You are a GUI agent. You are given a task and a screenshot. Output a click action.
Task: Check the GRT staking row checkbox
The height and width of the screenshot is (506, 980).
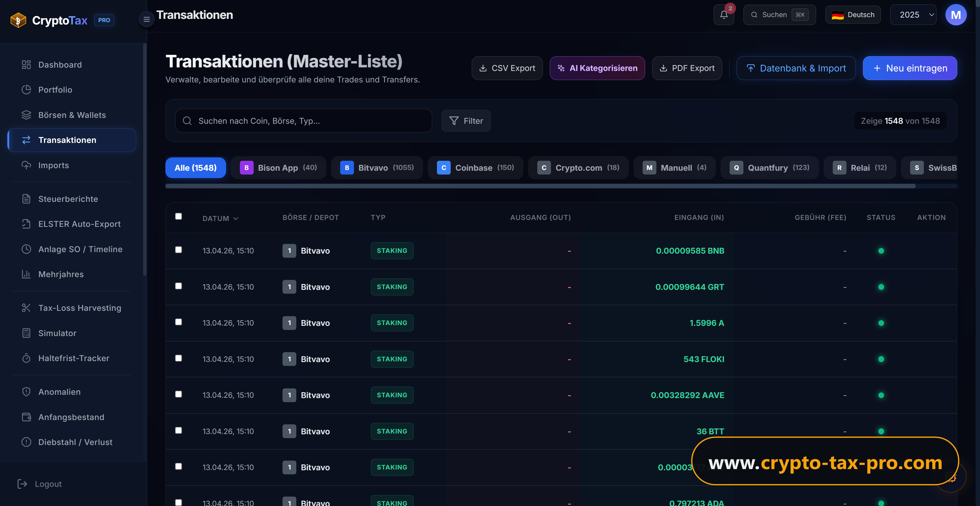point(178,286)
